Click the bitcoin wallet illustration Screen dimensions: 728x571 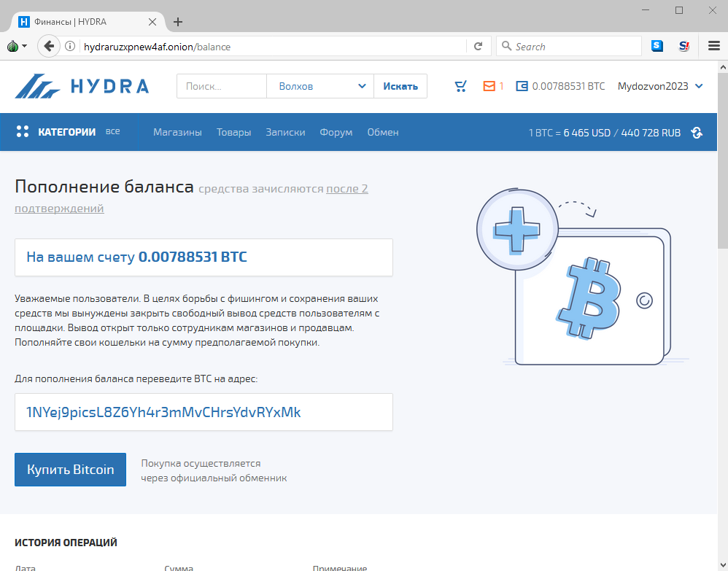click(583, 276)
